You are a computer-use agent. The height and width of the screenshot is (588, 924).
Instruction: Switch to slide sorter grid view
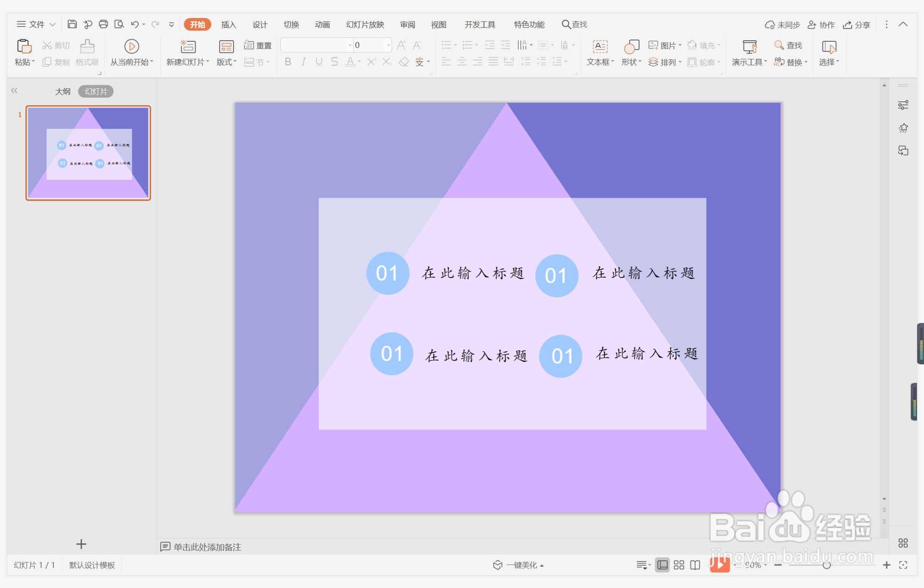pos(679,565)
